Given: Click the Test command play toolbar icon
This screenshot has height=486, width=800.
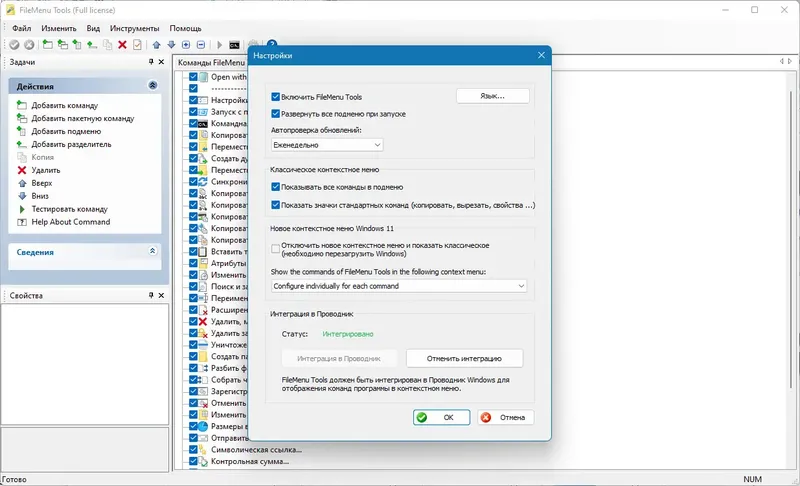Looking at the screenshot, I should point(219,45).
